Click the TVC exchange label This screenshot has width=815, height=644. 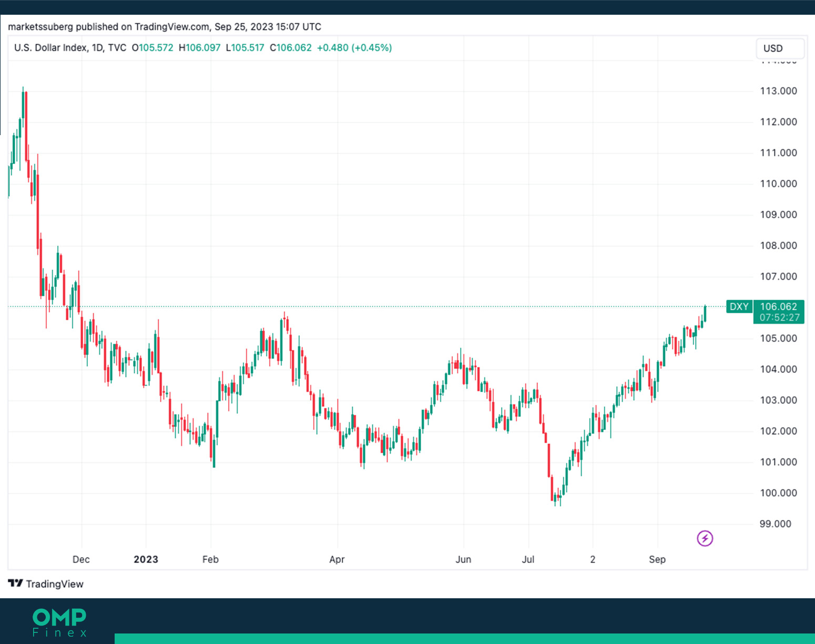coord(117,48)
